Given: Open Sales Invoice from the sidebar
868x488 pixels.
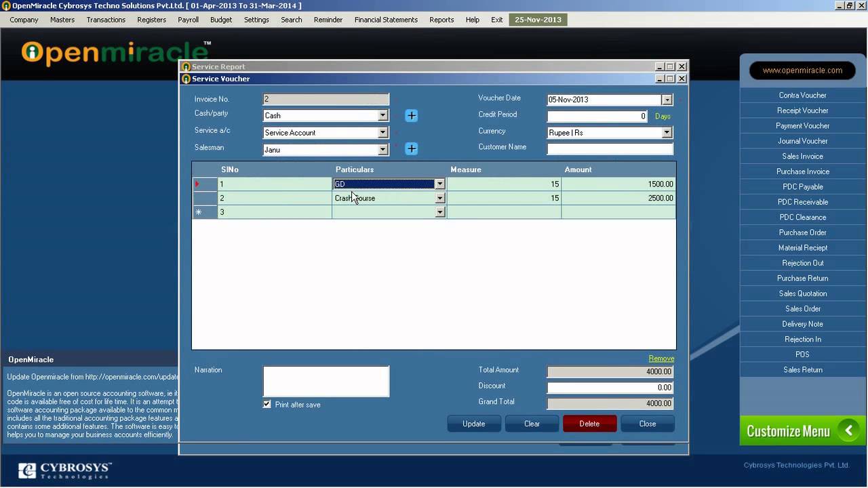Looking at the screenshot, I should pos(803,157).
